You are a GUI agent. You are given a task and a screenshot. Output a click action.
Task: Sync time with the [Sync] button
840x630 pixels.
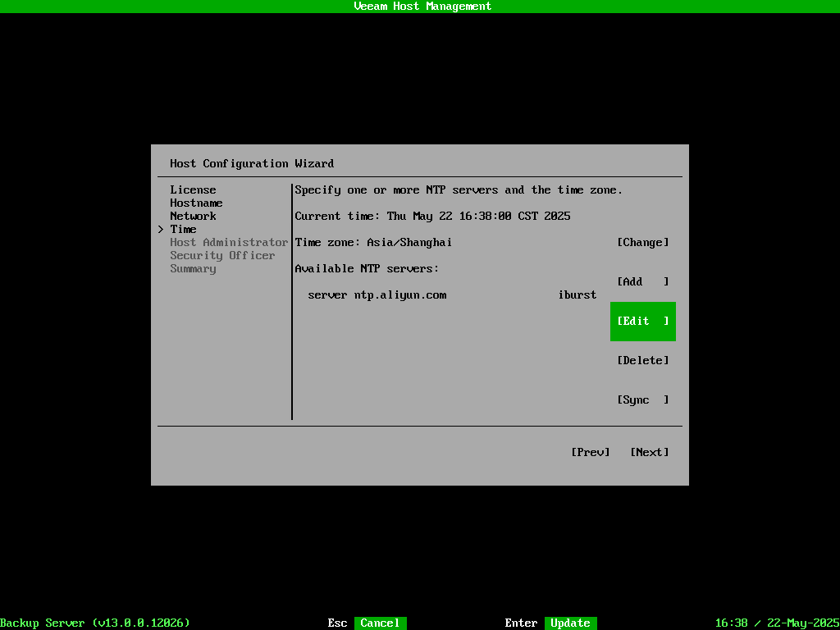643,399
